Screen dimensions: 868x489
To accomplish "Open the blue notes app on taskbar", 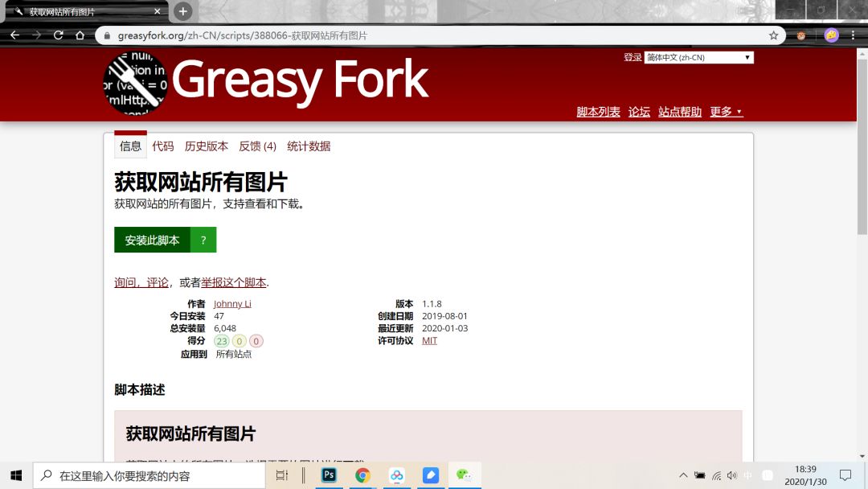I will [431, 475].
